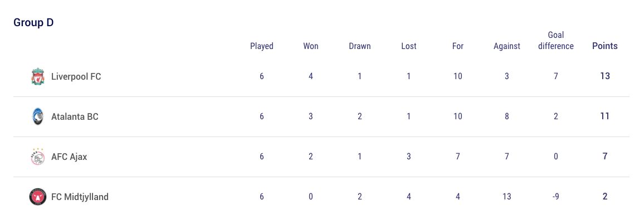Select the For column header
This screenshot has width=644, height=224.
click(x=458, y=46)
